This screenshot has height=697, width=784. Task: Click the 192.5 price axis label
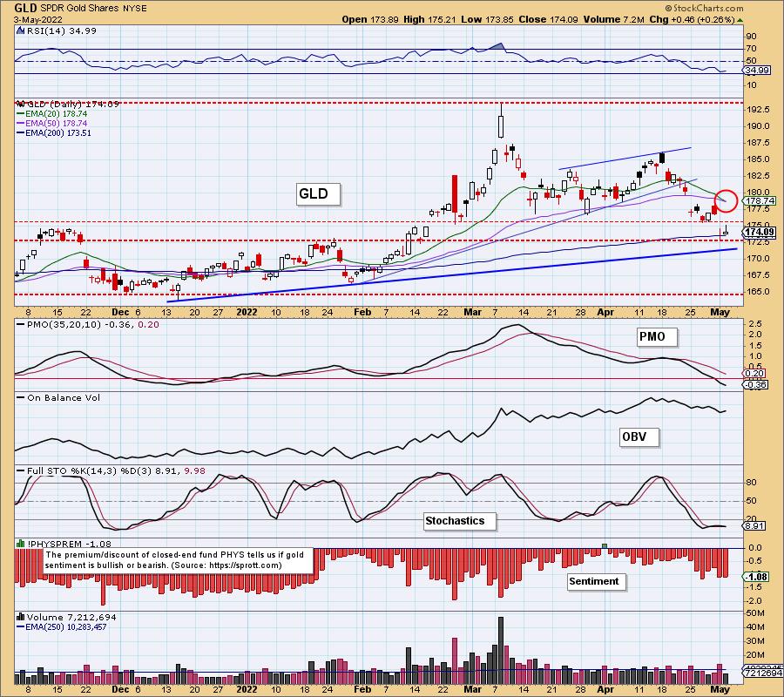point(759,110)
